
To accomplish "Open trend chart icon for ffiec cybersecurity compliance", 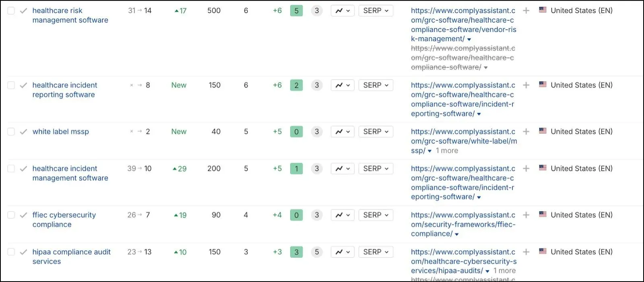I will coord(343,215).
